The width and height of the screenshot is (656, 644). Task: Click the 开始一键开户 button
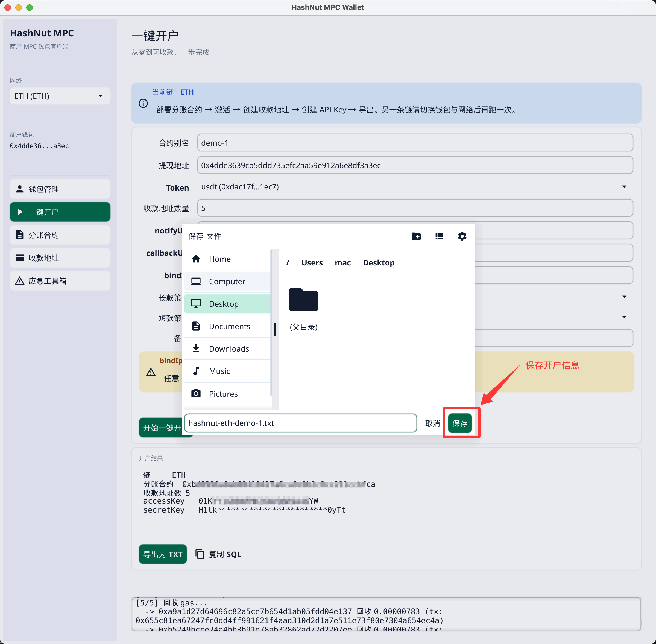coord(161,428)
